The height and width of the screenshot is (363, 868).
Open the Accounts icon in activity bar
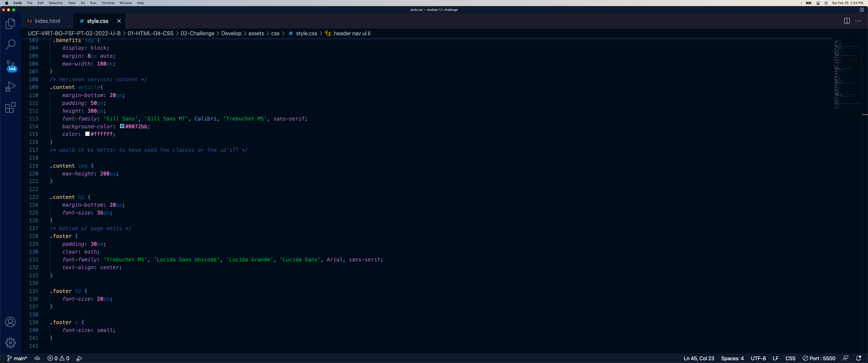pyautogui.click(x=10, y=322)
